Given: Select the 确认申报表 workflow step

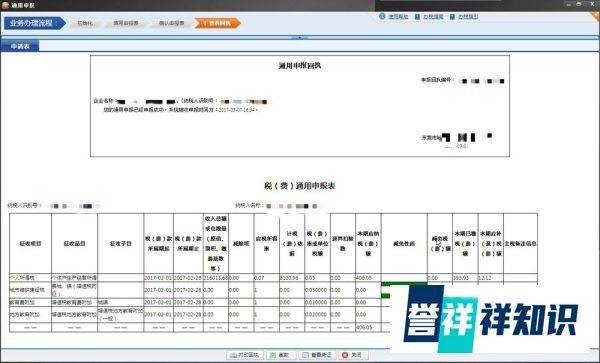Looking at the screenshot, I should [x=171, y=23].
